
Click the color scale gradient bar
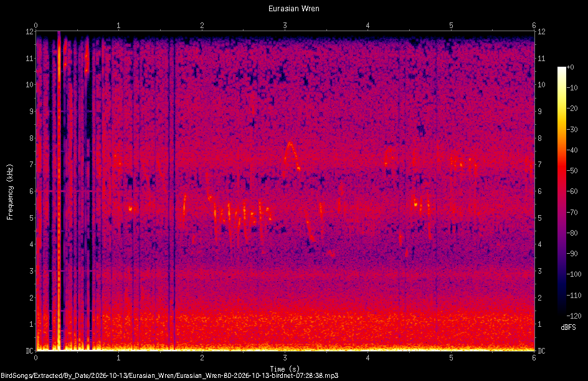coord(561,191)
